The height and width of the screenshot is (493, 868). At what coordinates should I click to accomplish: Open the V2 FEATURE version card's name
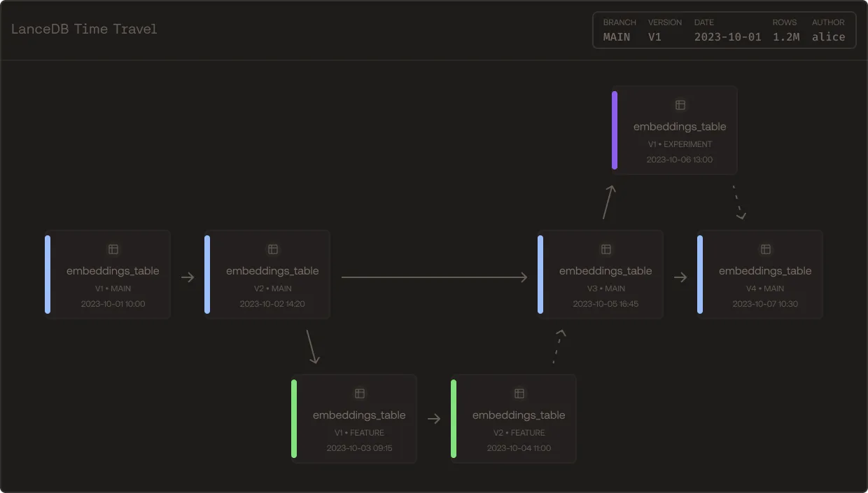519,415
